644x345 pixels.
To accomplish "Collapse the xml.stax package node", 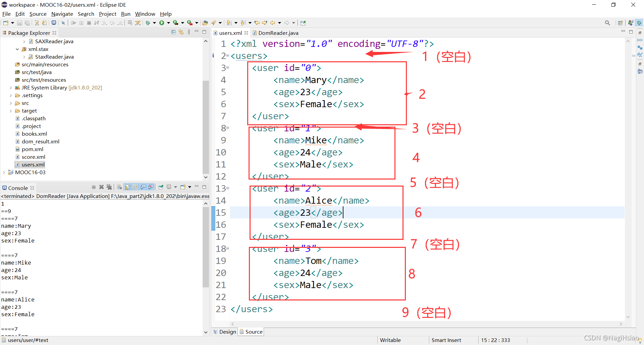I will point(17,49).
